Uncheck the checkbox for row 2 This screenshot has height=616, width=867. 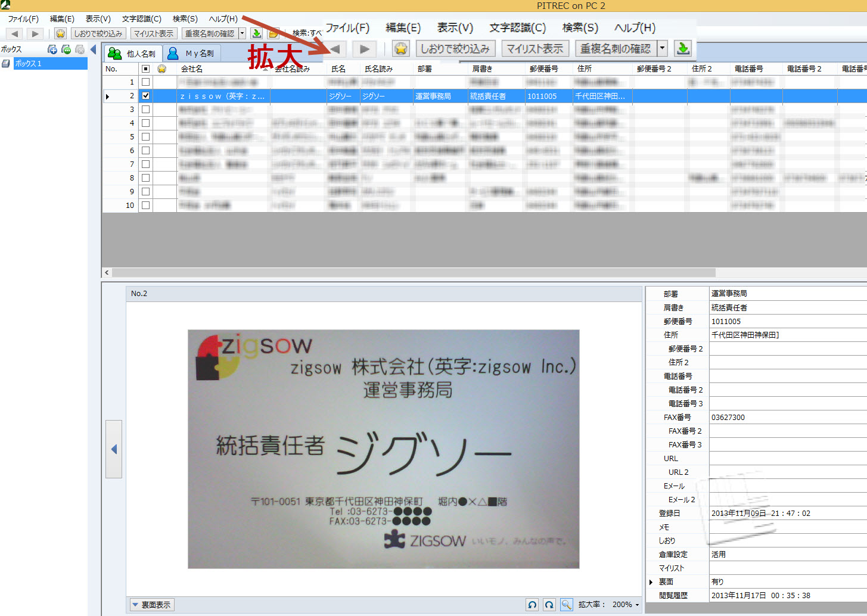tap(145, 96)
